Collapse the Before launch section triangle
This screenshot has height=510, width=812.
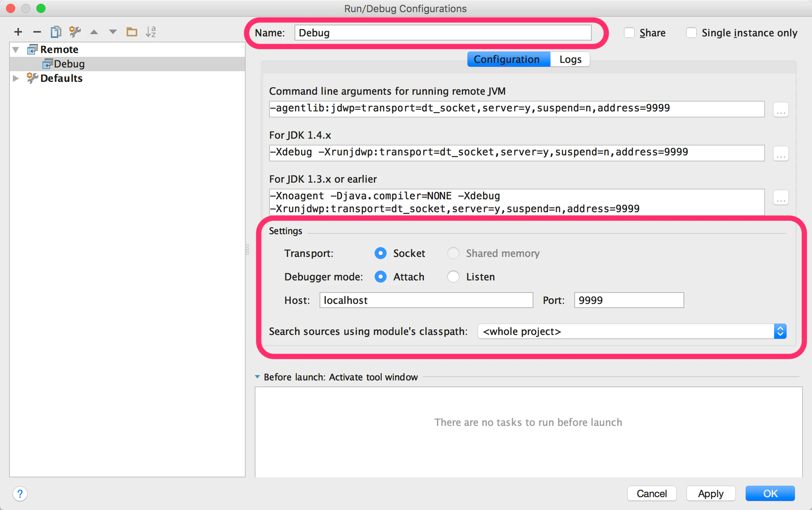tap(257, 377)
